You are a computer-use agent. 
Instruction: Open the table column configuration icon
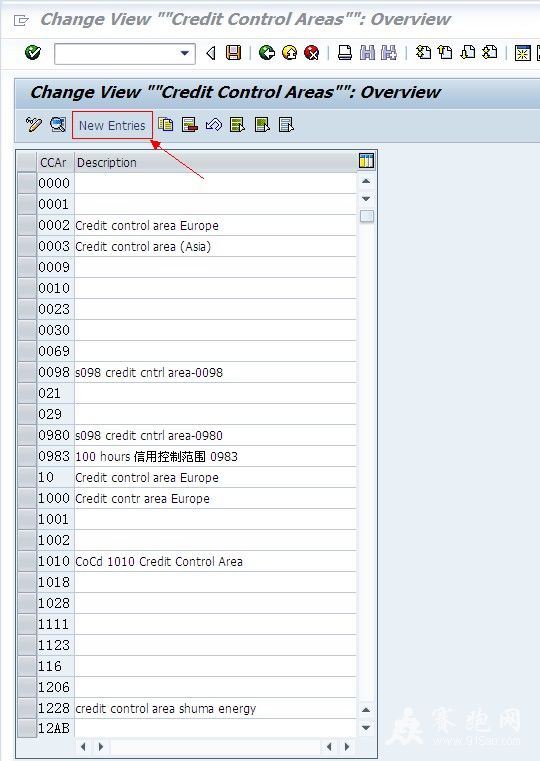click(366, 161)
